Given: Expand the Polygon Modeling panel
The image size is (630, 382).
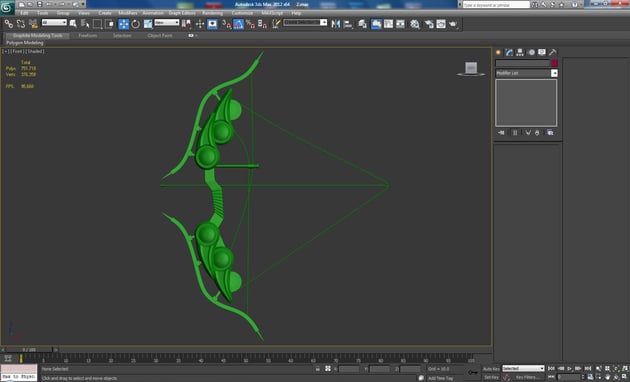Looking at the screenshot, I should [x=25, y=43].
